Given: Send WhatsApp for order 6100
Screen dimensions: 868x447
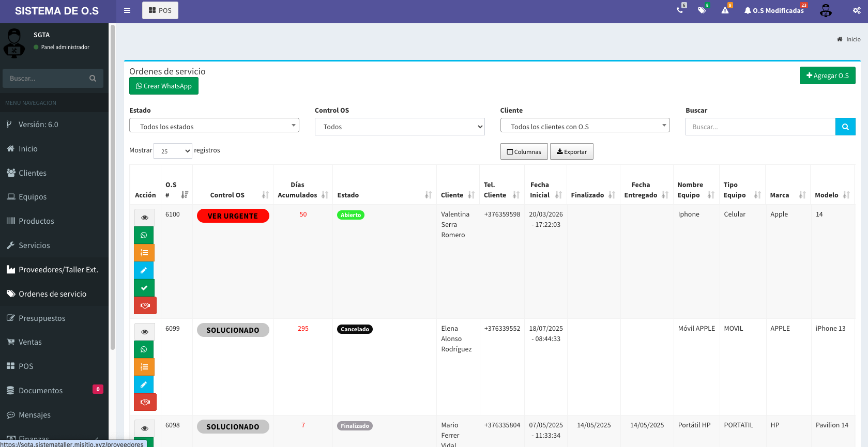Looking at the screenshot, I should (x=144, y=235).
